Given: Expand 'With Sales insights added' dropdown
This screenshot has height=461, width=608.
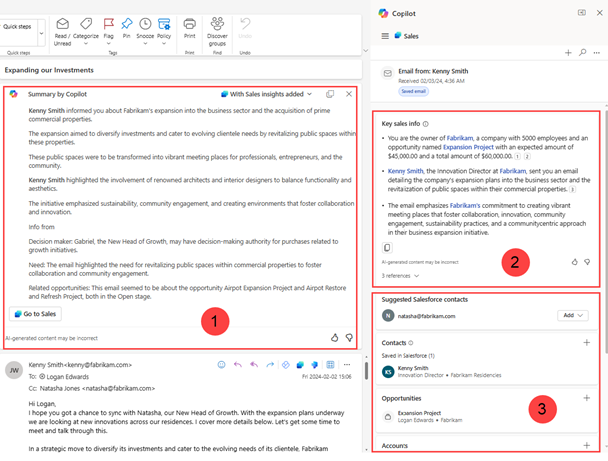Looking at the screenshot, I should [x=266, y=94].
